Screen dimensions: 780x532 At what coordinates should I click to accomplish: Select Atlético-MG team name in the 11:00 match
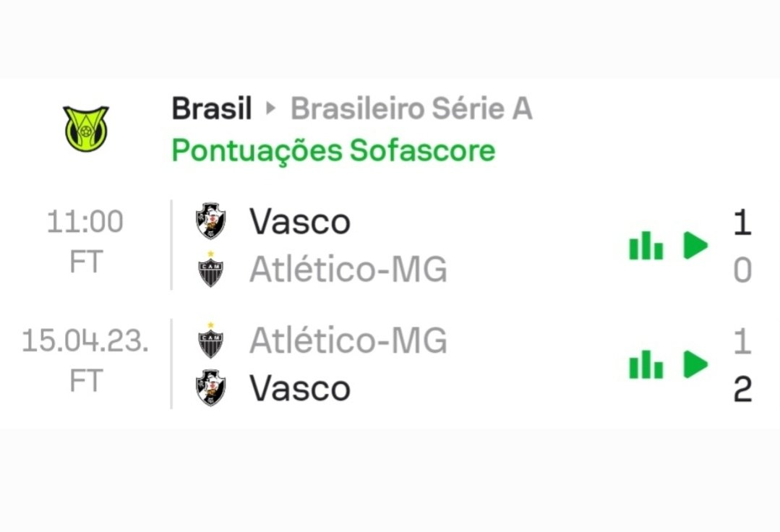[348, 270]
